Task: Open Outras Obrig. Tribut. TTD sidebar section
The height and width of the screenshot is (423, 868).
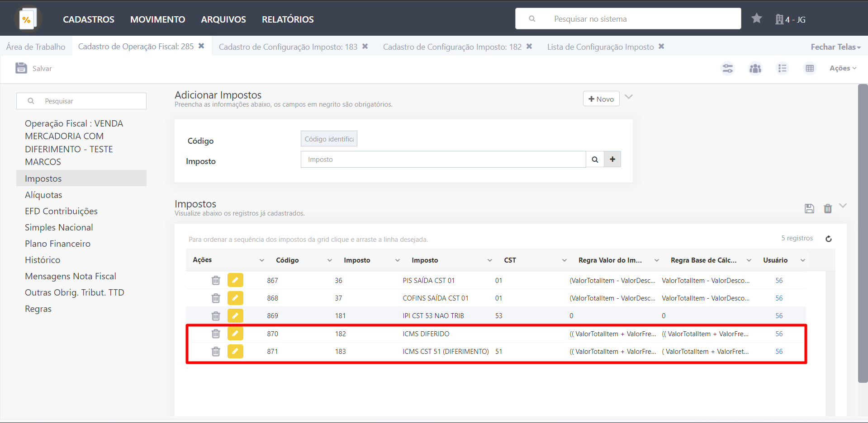Action: coord(75,292)
